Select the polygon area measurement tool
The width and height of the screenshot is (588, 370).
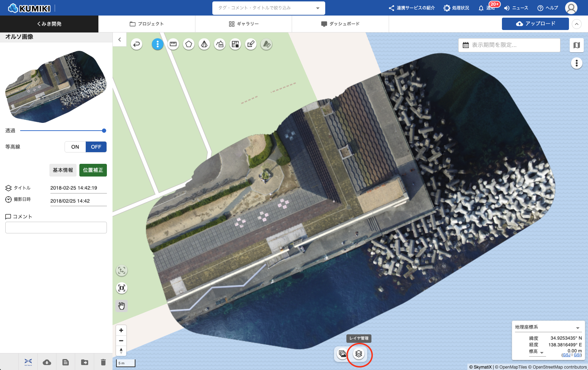click(189, 44)
